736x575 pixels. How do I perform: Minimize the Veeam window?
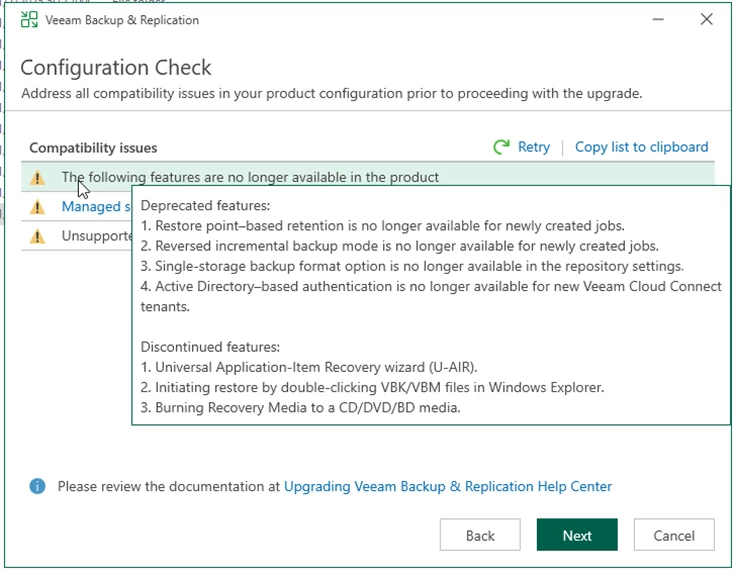click(659, 20)
